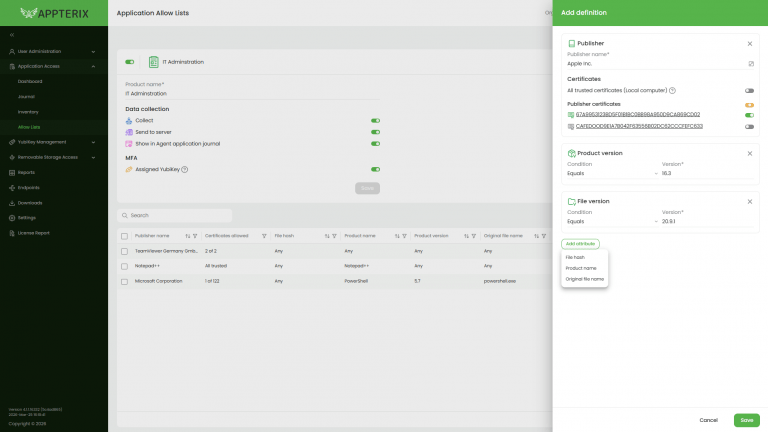Collapse the sidebar with double-chevron icon

coord(12,35)
